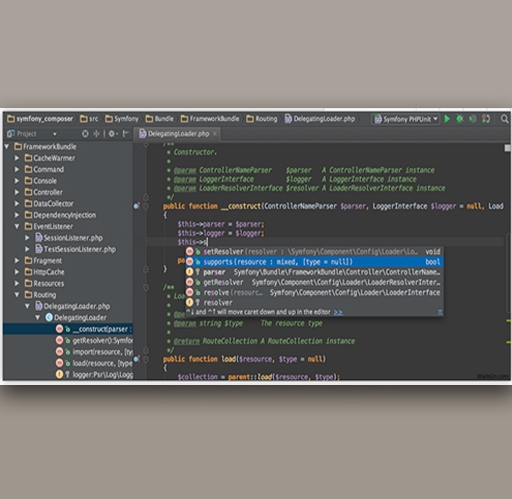The width and height of the screenshot is (512, 499).
Task: Choose supports completion suggestion
Action: (x=314, y=262)
